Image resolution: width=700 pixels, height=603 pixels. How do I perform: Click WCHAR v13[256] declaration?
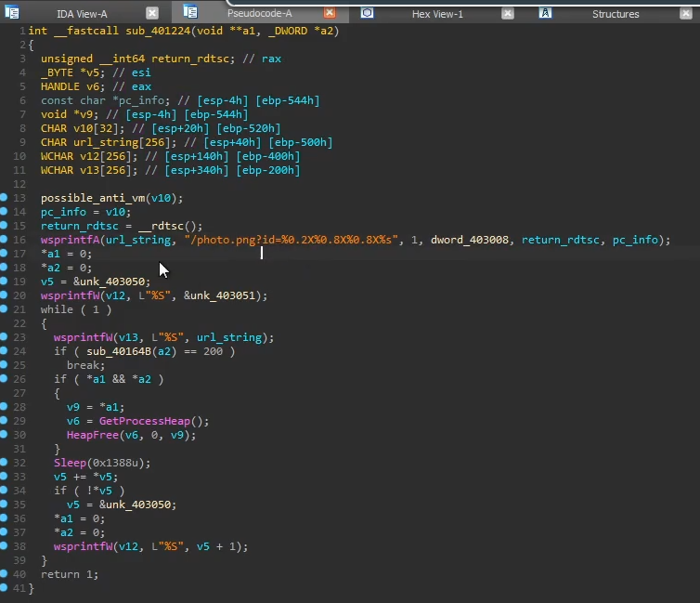[89, 170]
